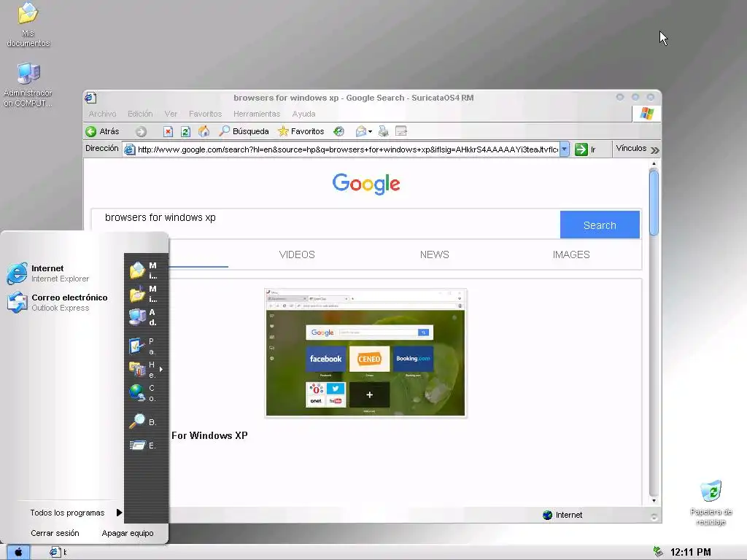Click the forward arrow button
This screenshot has width=747, height=560.
[141, 132]
